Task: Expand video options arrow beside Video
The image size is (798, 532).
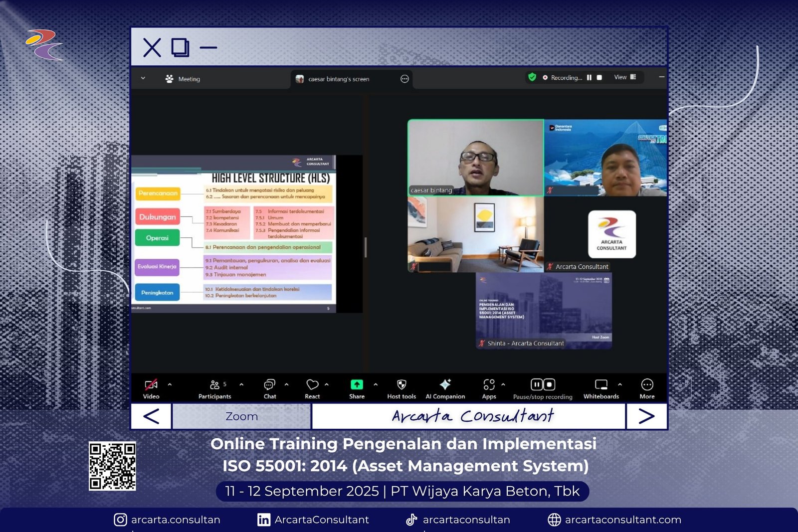Action: pyautogui.click(x=170, y=384)
